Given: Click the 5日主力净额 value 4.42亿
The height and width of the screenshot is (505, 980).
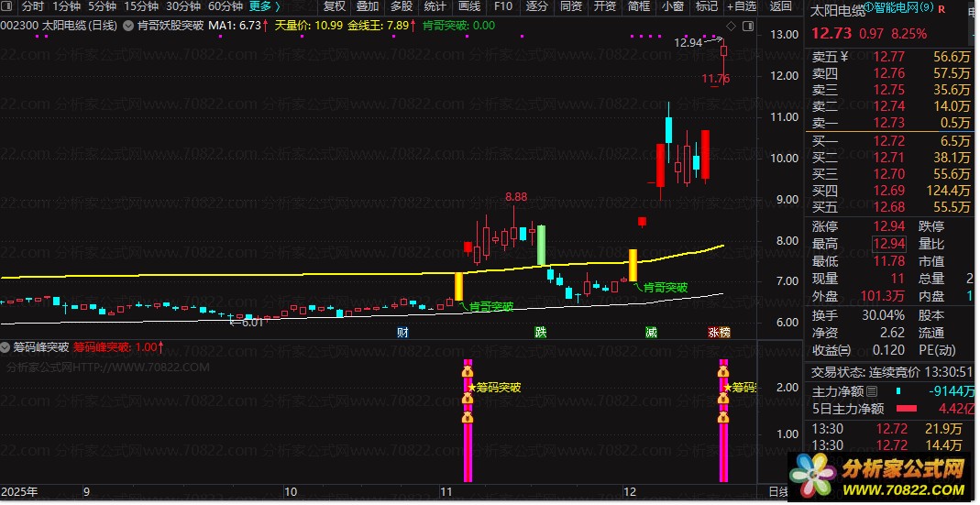Looking at the screenshot, I should coord(955,409).
